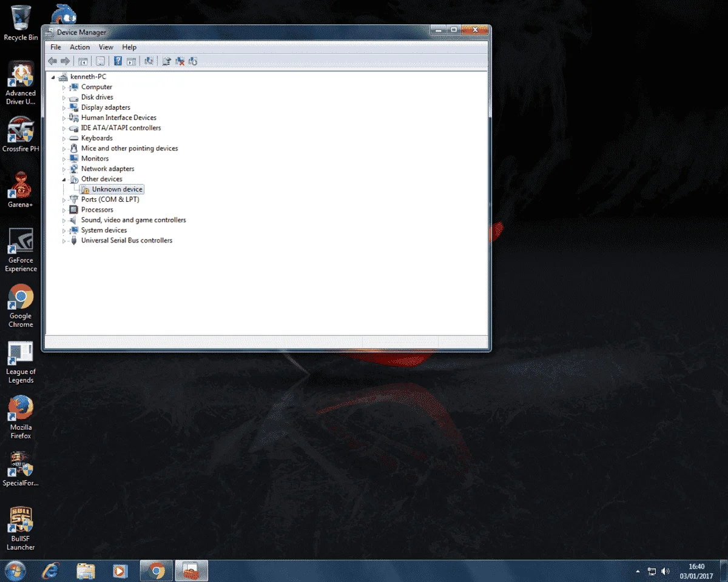Image resolution: width=728 pixels, height=582 pixels.
Task: Open Windows Media Player from the taskbar
Action: 120,570
